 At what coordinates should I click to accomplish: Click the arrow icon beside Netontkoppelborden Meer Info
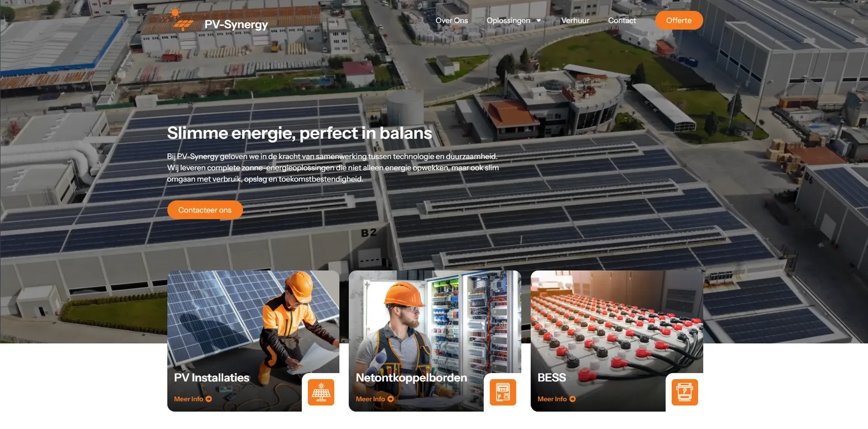[391, 399]
